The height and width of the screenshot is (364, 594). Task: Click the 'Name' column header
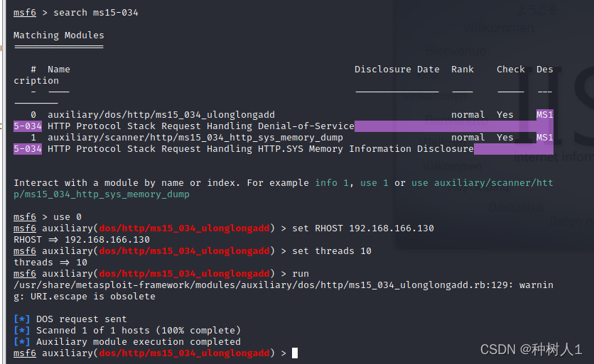coord(59,70)
